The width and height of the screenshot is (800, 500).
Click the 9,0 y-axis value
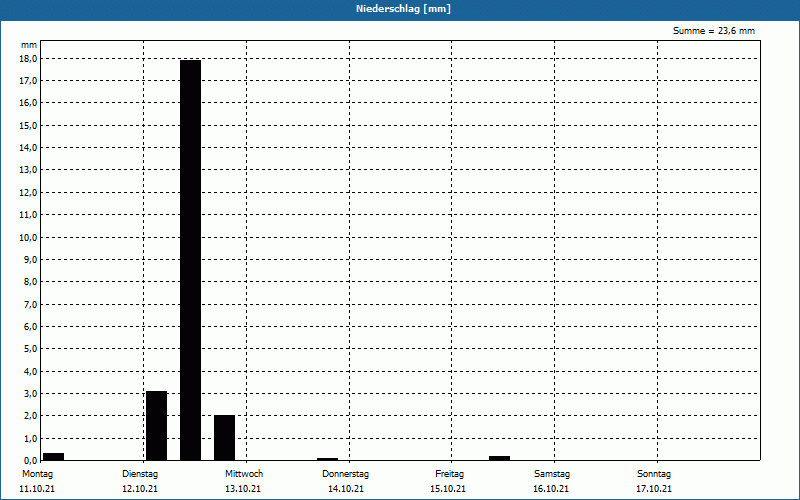(31, 259)
